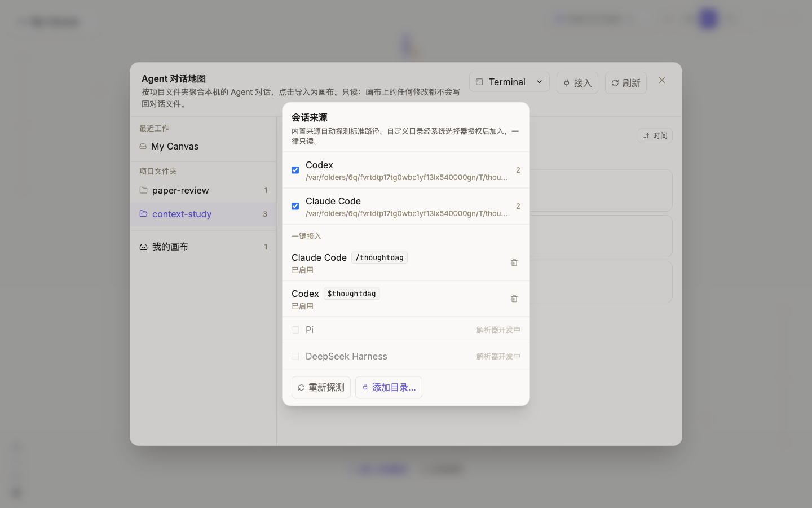Toggle the Pi source checkbox

click(295, 330)
